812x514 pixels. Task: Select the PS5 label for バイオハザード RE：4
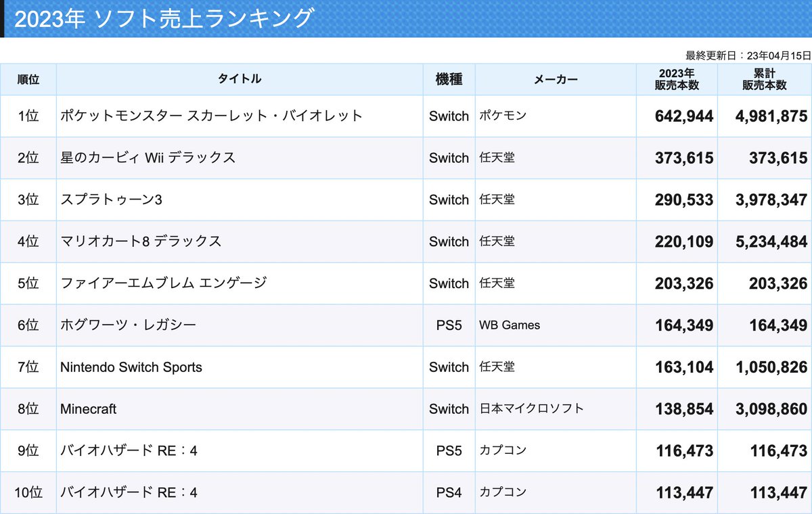coord(449,451)
